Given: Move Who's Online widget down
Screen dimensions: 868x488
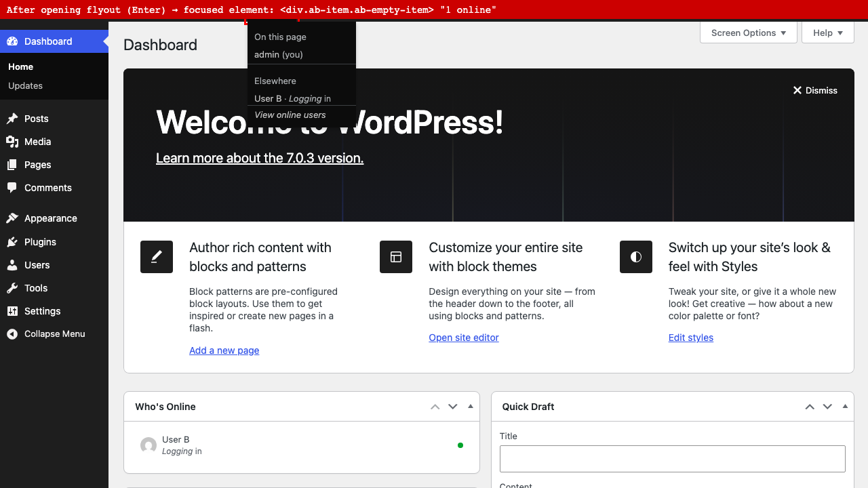Looking at the screenshot, I should 453,407.
